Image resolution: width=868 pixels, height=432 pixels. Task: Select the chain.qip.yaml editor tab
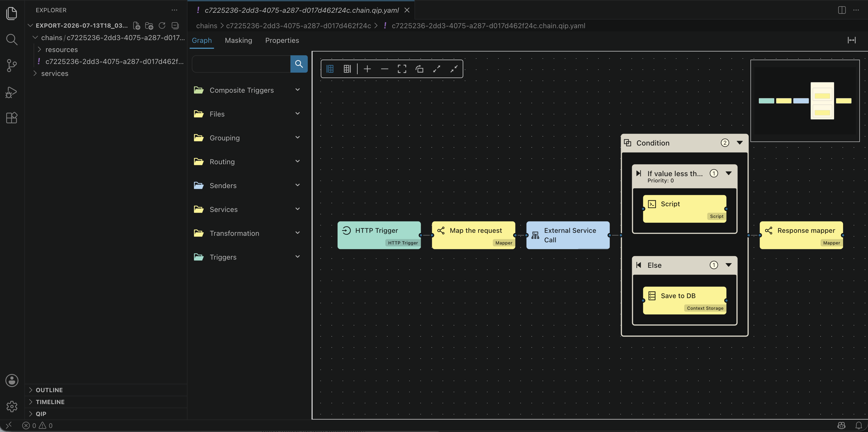coord(301,10)
